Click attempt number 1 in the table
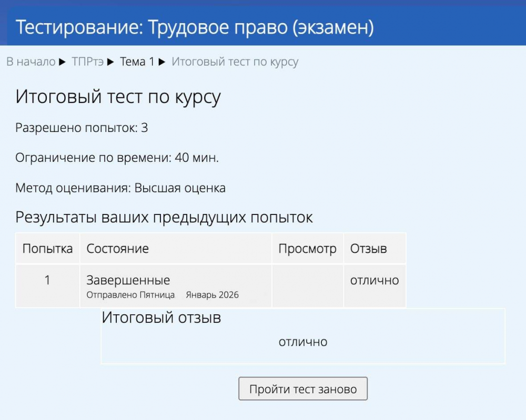The height and width of the screenshot is (420, 526). pos(47,280)
